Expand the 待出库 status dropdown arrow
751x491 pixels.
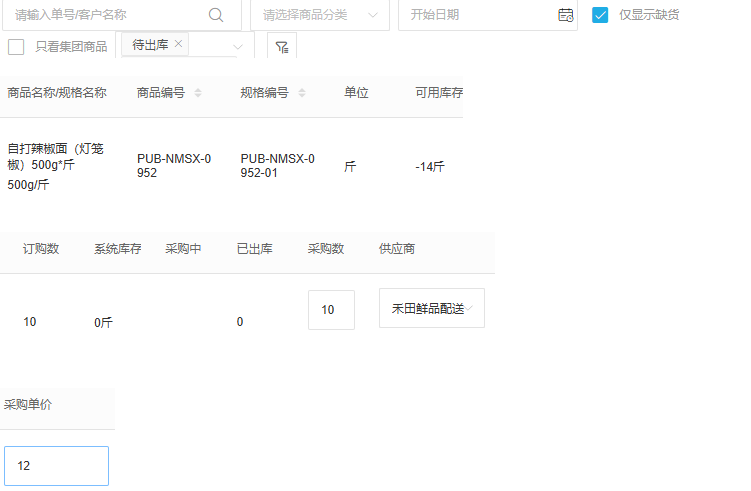[x=238, y=47]
